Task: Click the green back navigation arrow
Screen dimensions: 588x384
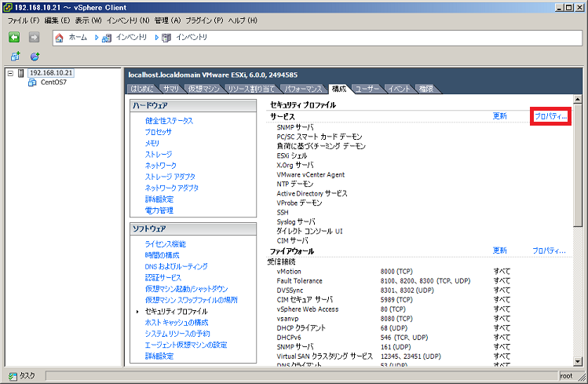Action: pyautogui.click(x=14, y=37)
